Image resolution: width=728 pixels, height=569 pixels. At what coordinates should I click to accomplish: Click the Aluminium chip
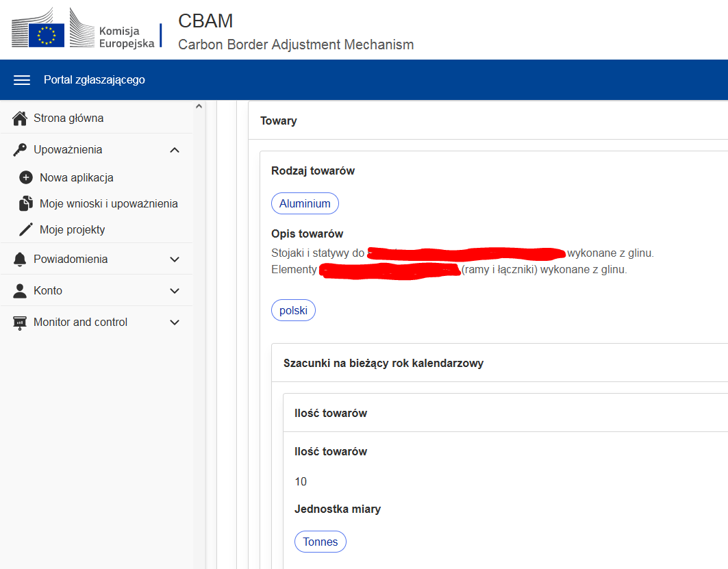click(305, 203)
